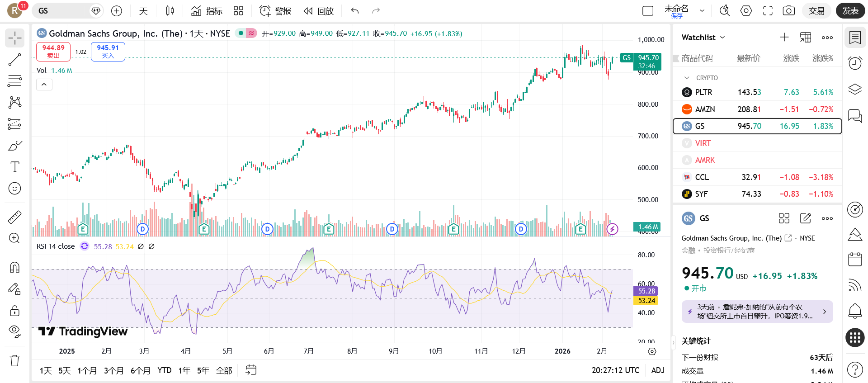Open the indicators dialog
Screen dimensions: 868x383
(207, 11)
